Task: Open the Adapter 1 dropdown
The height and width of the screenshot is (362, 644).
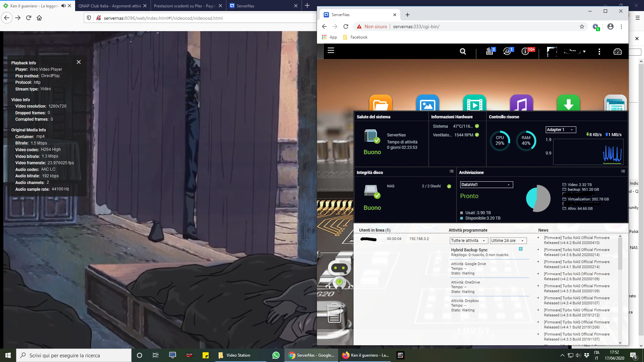Action: (560, 130)
